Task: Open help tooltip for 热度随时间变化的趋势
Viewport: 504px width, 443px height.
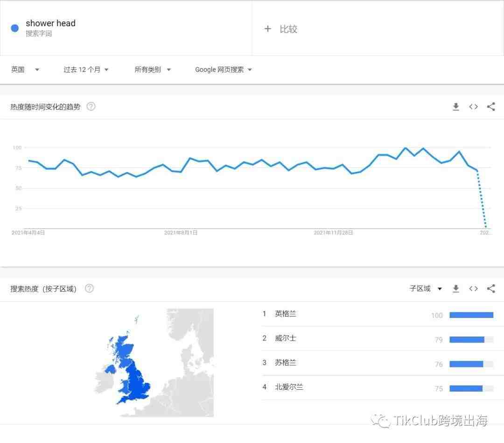Action: pyautogui.click(x=91, y=106)
